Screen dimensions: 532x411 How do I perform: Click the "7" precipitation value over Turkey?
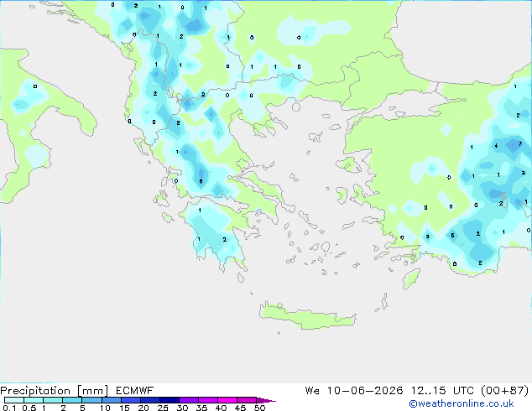click(520, 143)
